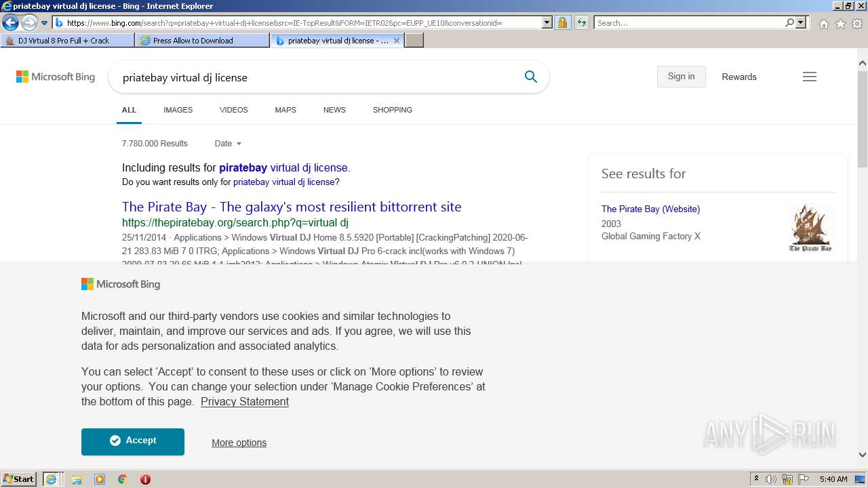Click The Pirate Bay ship logo thumbnail

tap(810, 228)
